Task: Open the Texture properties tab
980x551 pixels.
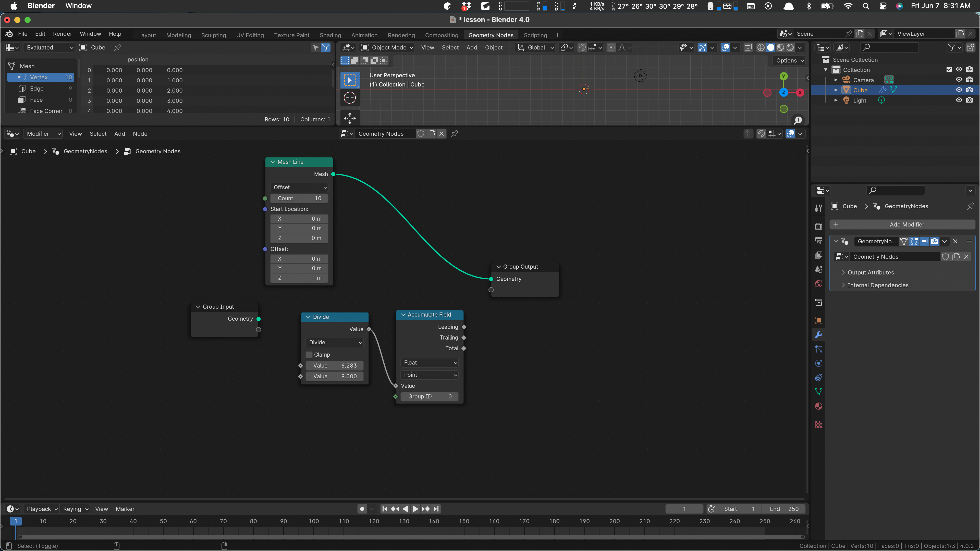Action: (819, 424)
